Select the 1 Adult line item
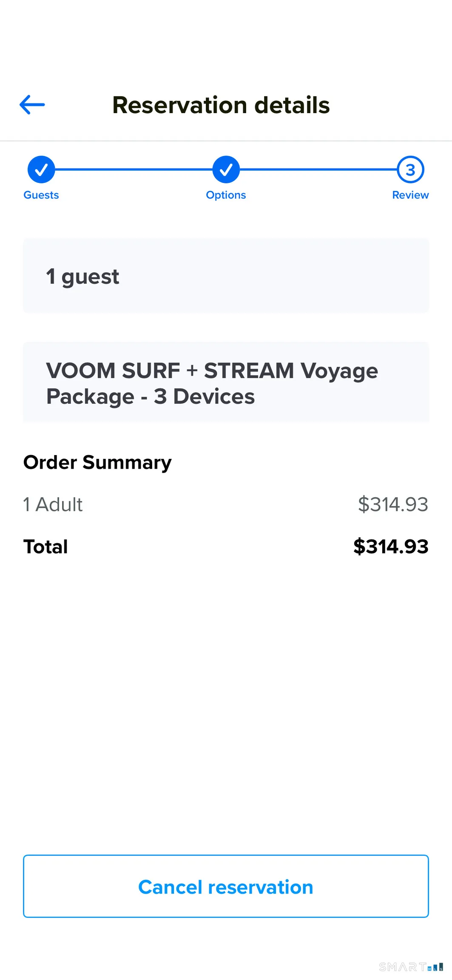 pyautogui.click(x=53, y=504)
